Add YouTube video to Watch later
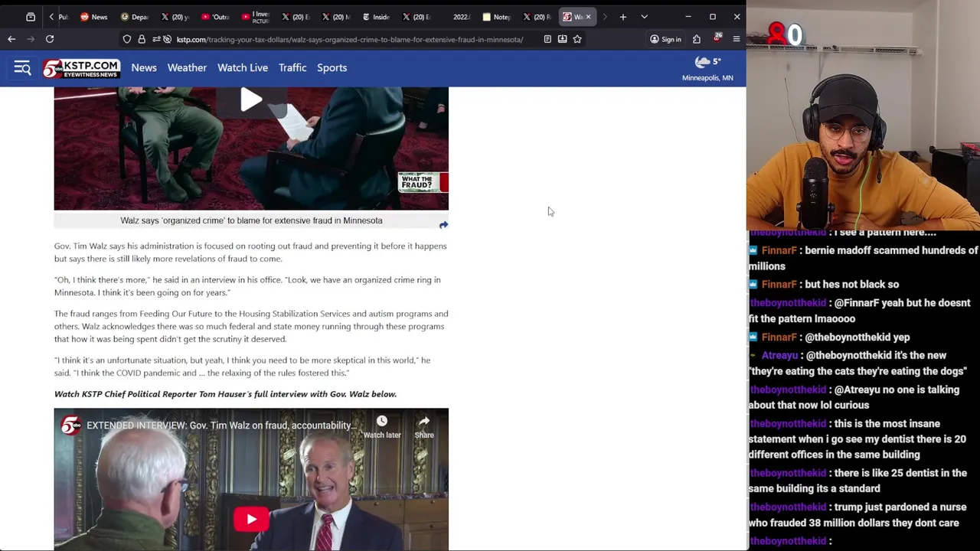 [382, 427]
